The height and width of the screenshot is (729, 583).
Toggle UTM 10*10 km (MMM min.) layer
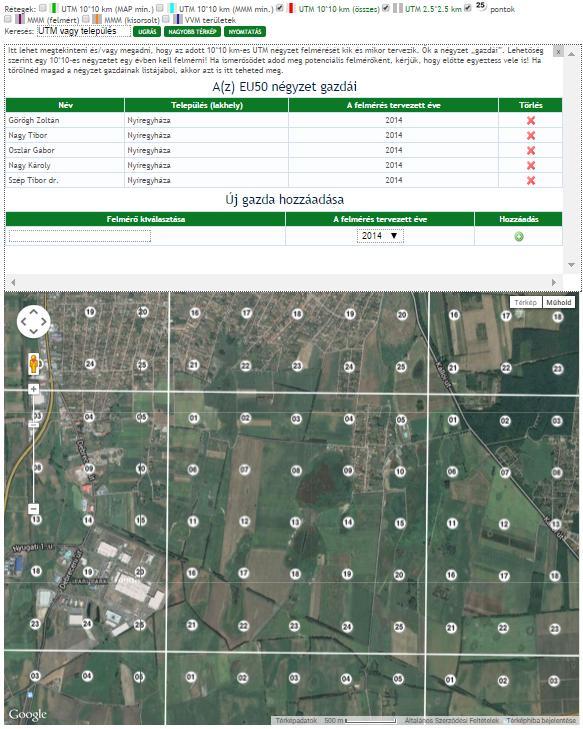pos(160,8)
